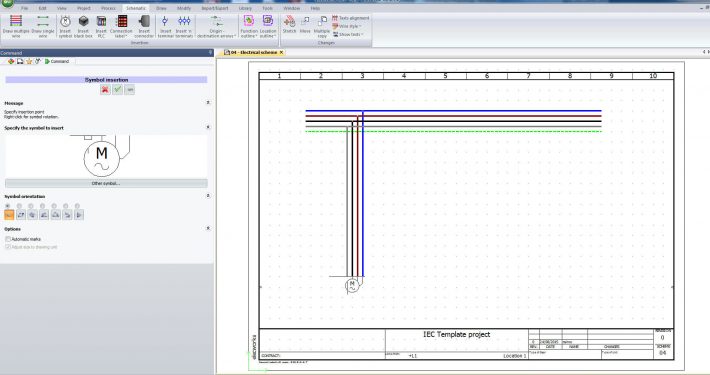Select the second symbol orientation radio button
This screenshot has height=375, width=710.
click(x=19, y=206)
